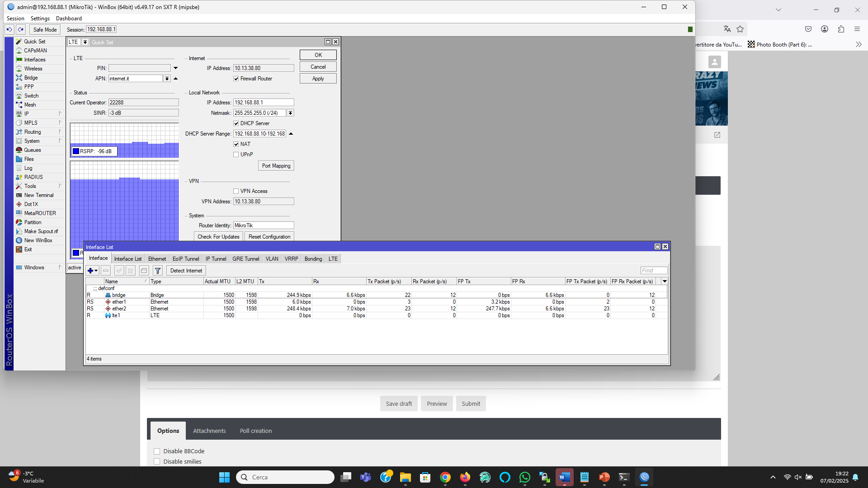868x488 pixels.
Task: Click the blue RSRP legend swatch
Action: pyautogui.click(x=76, y=151)
